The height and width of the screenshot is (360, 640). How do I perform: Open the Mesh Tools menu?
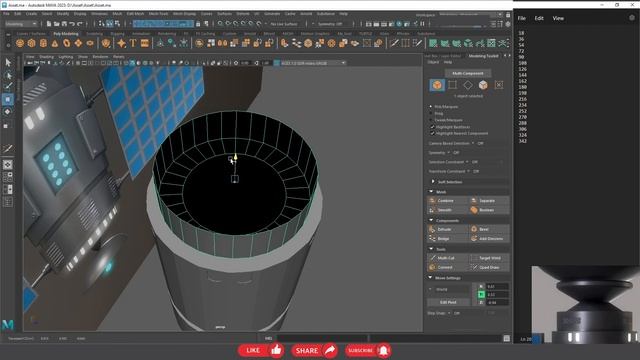tap(158, 14)
